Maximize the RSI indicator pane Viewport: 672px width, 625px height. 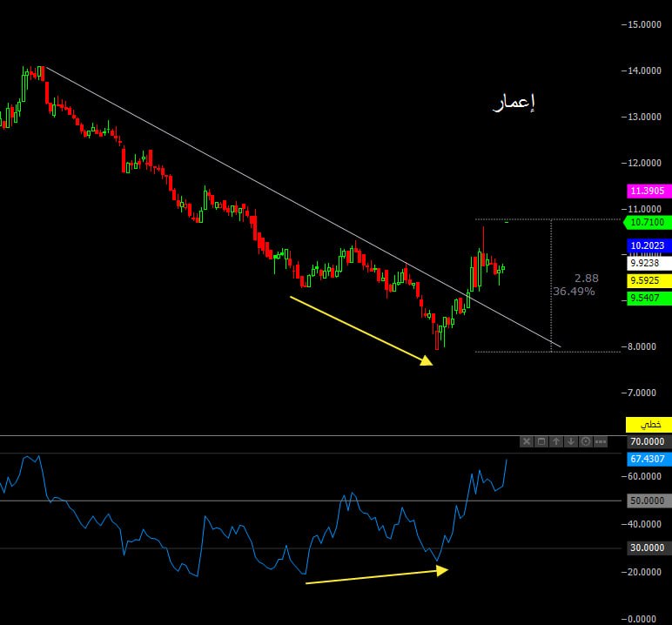[541, 441]
